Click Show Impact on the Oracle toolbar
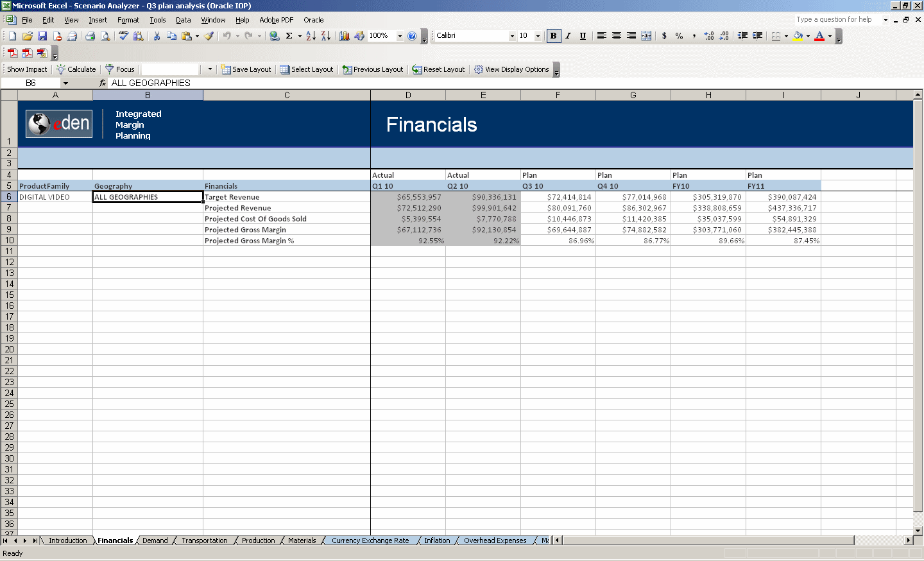 [26, 69]
